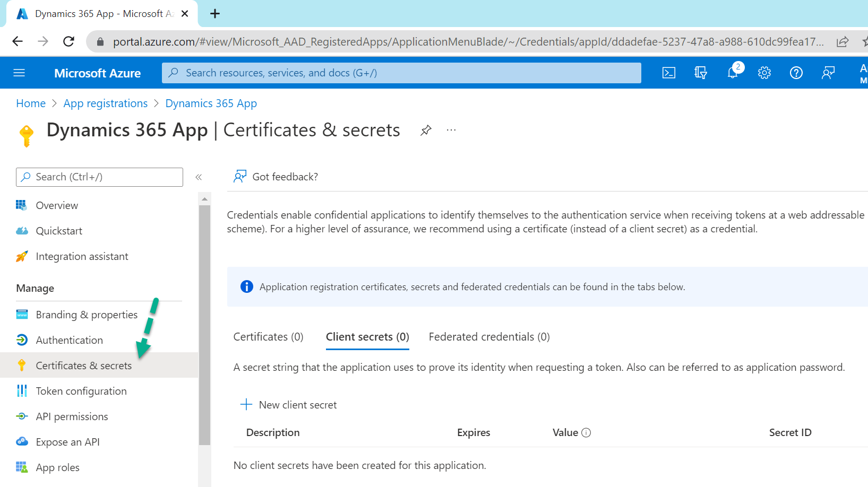868x487 pixels.
Task: Switch to the Federated credentials tab
Action: click(x=488, y=336)
